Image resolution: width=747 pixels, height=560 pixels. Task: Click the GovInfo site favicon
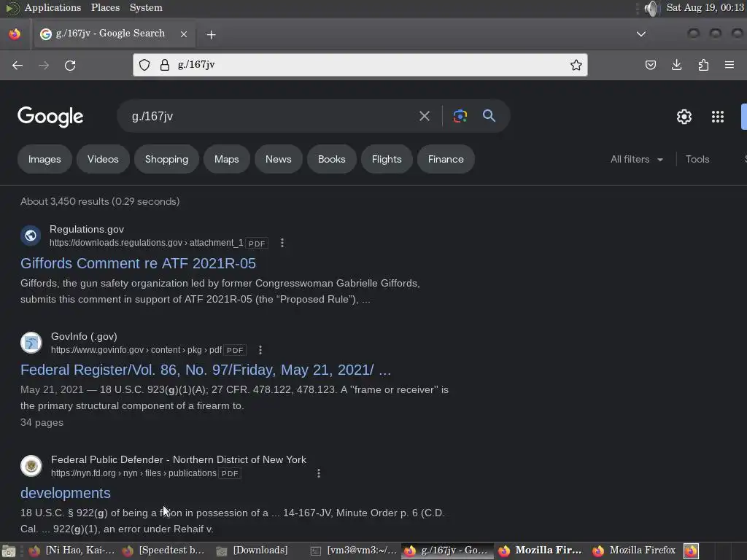click(x=31, y=343)
